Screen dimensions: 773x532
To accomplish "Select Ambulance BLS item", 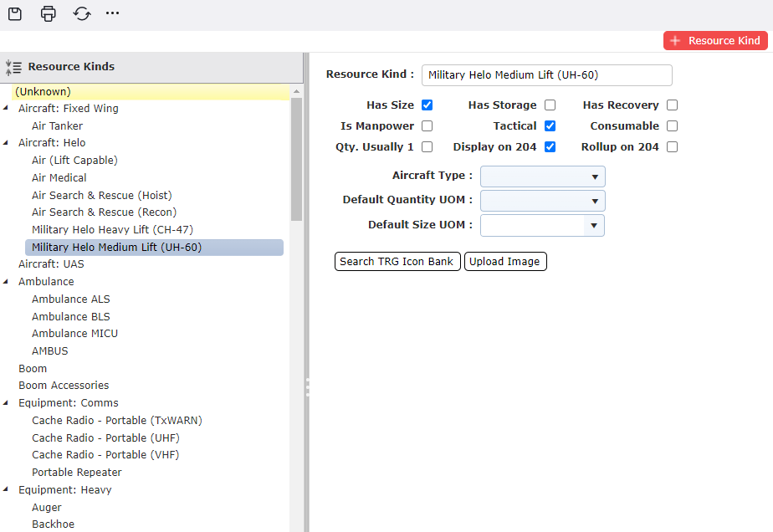I will pyautogui.click(x=70, y=316).
